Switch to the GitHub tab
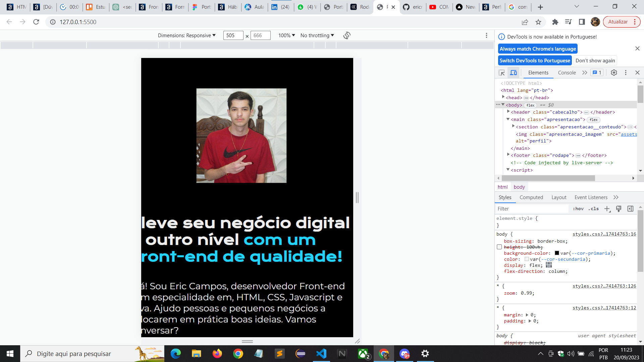This screenshot has height=362, width=644. tap(413, 7)
